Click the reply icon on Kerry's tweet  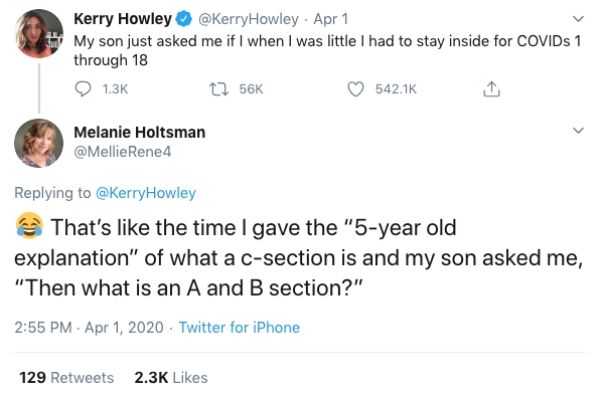point(84,89)
